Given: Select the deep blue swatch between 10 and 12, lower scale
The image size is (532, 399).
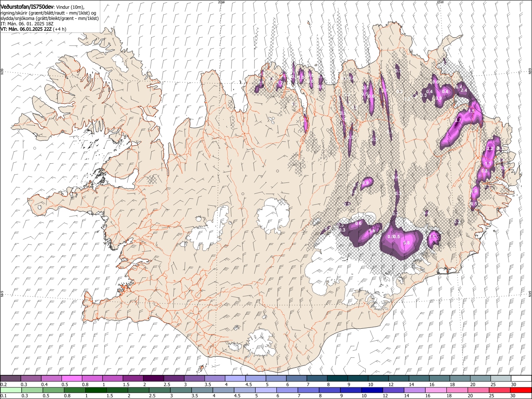Looking at the screenshot, I should 372,390.
